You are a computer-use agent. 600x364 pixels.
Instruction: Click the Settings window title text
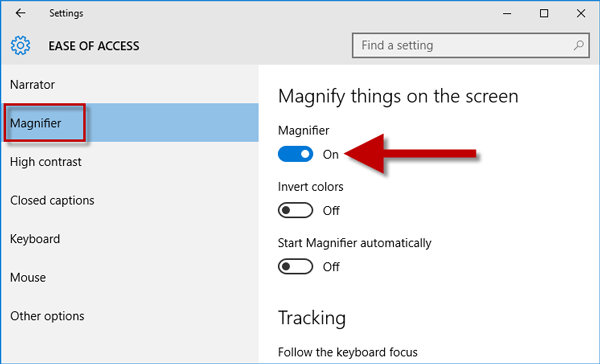(x=66, y=13)
